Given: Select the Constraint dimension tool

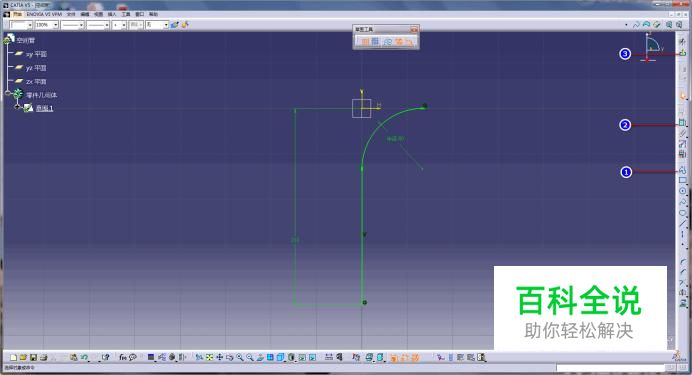Looking at the screenshot, I should pos(682,122).
